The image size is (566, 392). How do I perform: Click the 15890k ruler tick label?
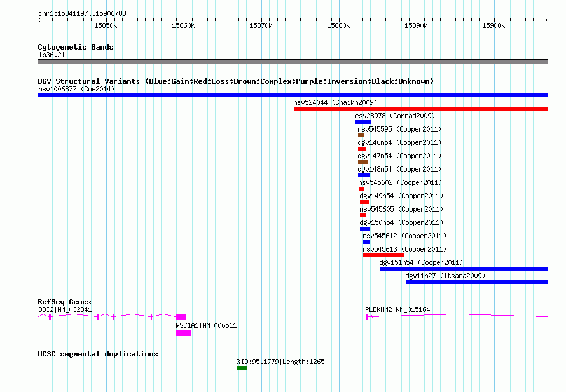point(416,25)
